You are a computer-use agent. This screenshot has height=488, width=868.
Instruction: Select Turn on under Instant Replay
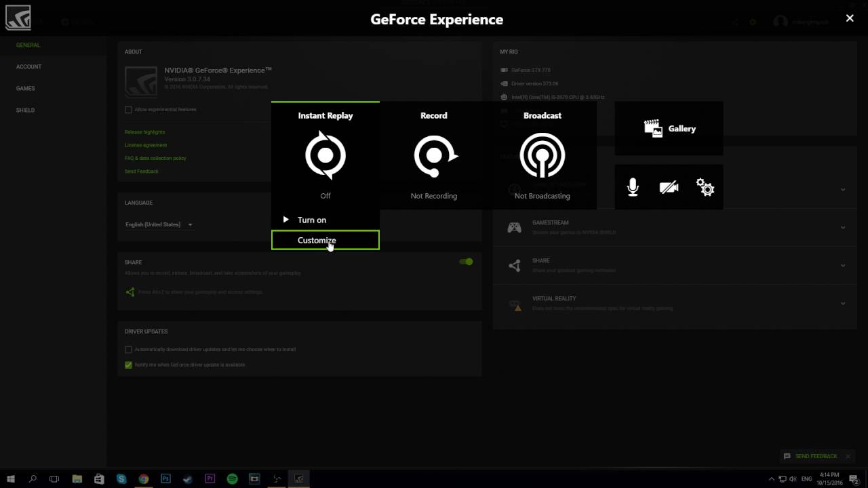pos(325,220)
